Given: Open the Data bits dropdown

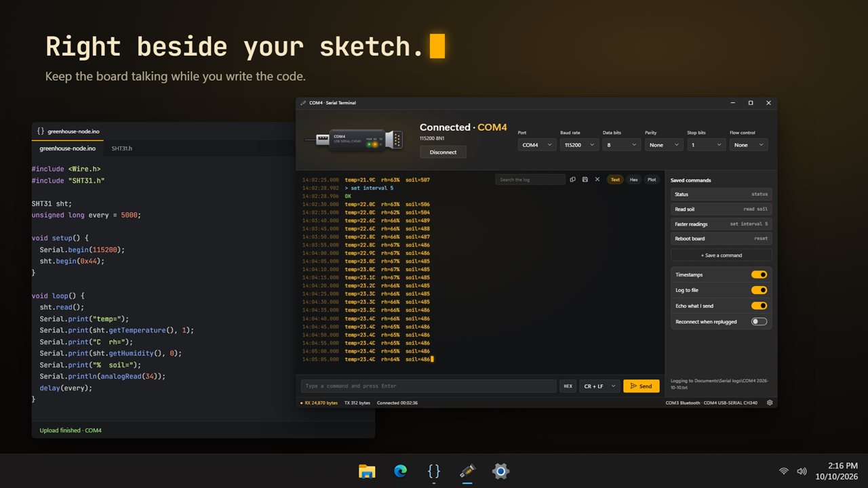Looking at the screenshot, I should pyautogui.click(x=622, y=144).
